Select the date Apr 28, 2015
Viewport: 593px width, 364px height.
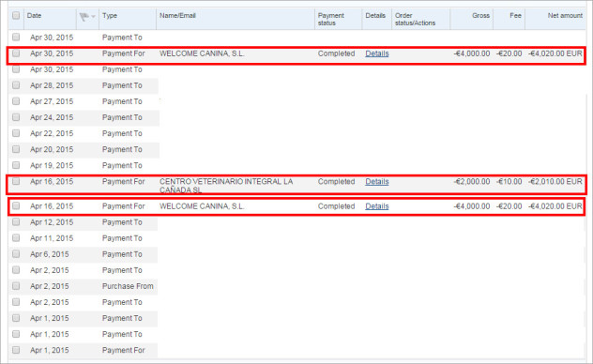click(52, 85)
